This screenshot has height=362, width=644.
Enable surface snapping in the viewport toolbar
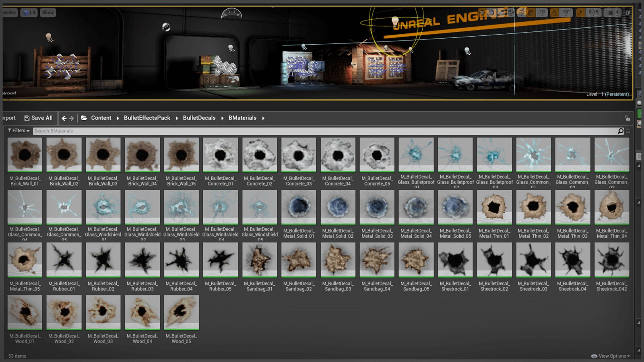coord(522,12)
